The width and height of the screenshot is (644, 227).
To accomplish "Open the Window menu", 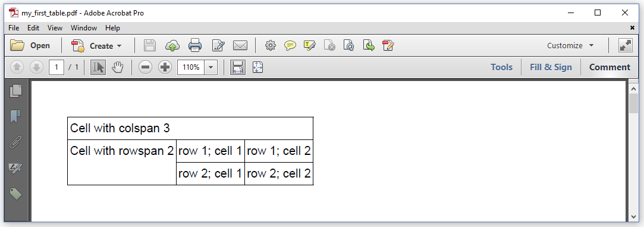I will click(84, 28).
